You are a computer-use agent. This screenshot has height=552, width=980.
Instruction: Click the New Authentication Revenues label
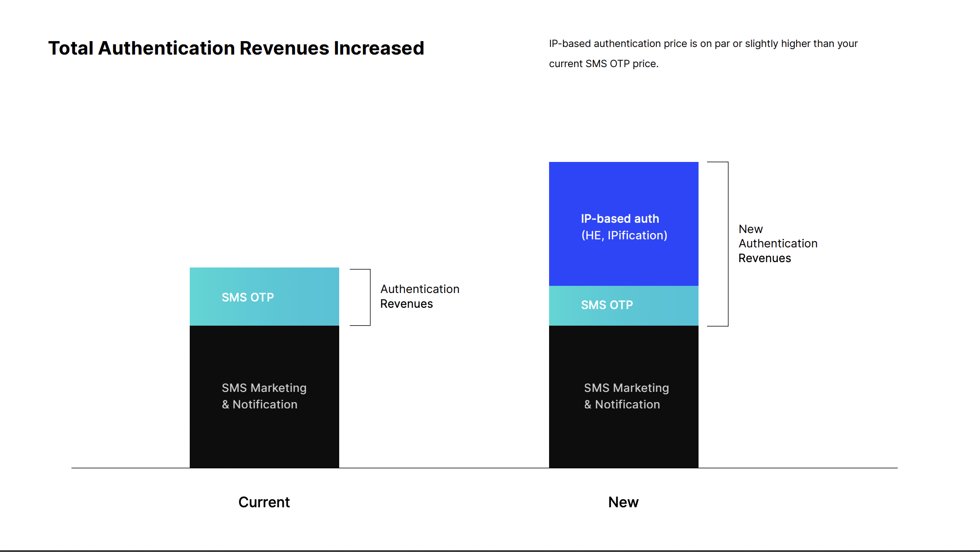pyautogui.click(x=778, y=243)
